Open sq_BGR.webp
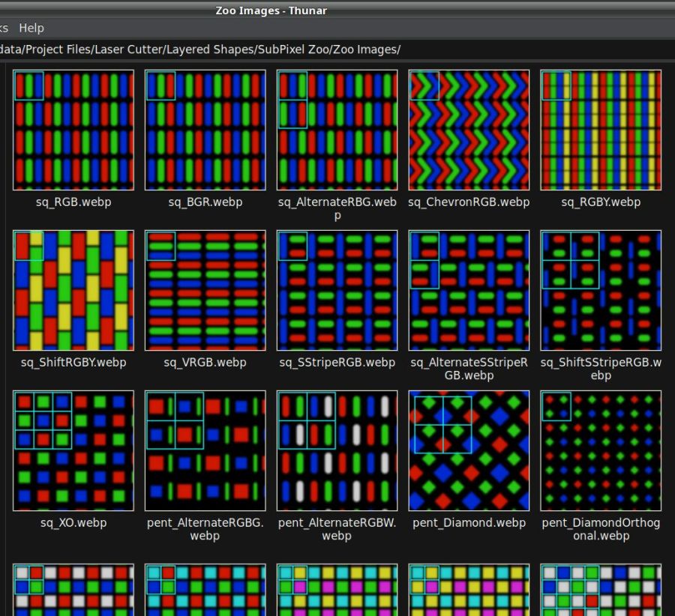This screenshot has width=675, height=616. [205, 129]
